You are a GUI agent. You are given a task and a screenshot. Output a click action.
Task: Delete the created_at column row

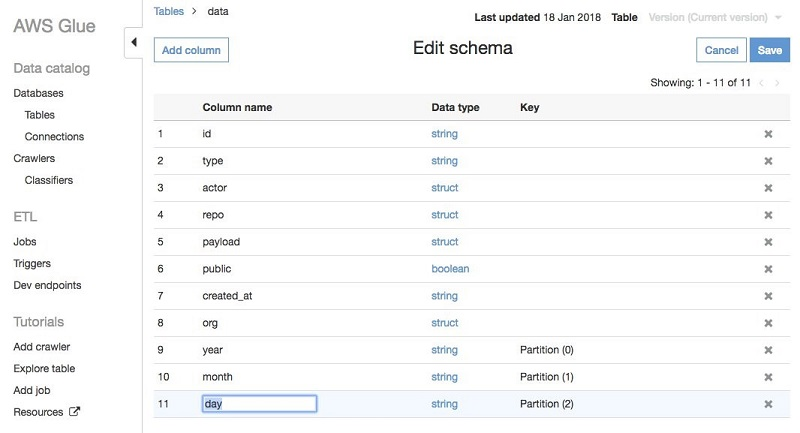point(768,296)
